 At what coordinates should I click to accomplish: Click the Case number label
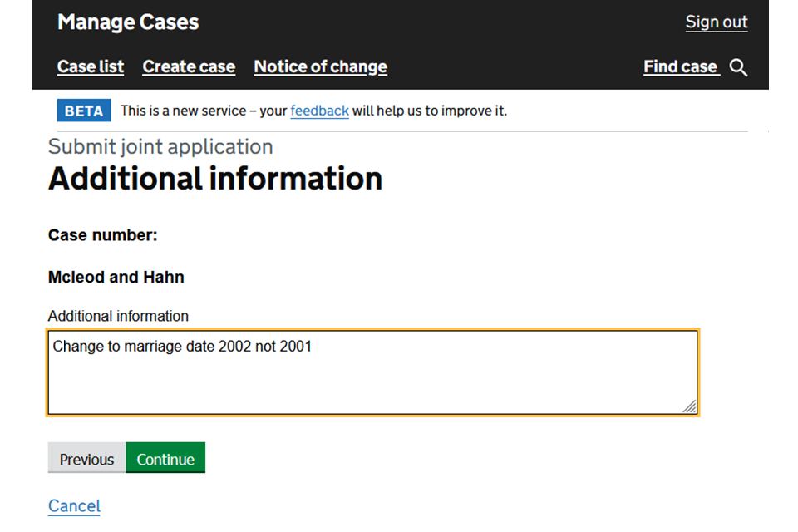(x=102, y=235)
